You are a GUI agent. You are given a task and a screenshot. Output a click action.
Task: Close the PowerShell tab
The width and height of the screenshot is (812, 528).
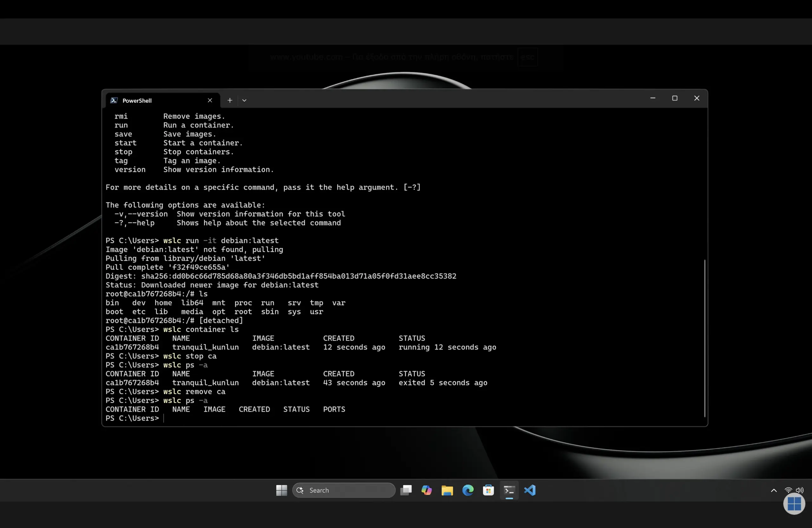tap(210, 100)
